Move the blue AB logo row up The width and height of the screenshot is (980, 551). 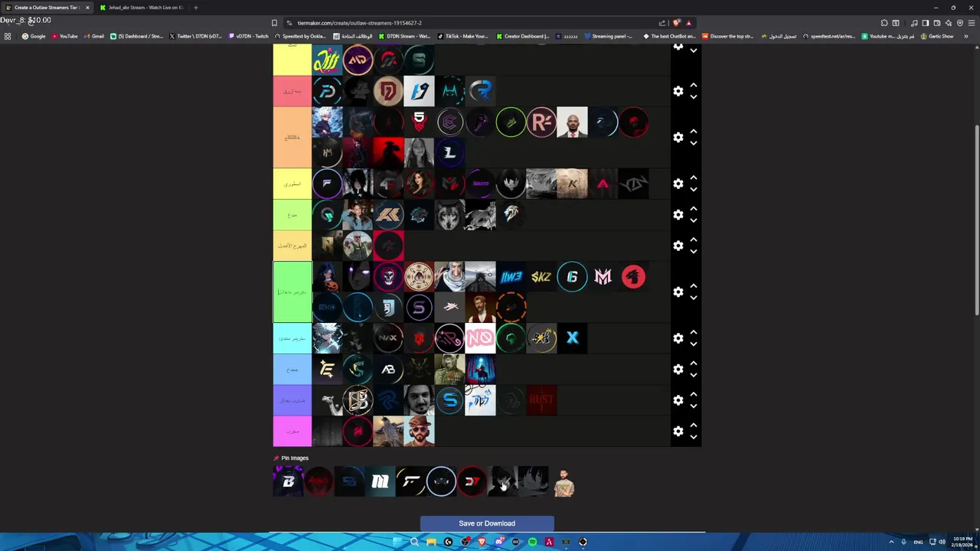click(x=694, y=364)
